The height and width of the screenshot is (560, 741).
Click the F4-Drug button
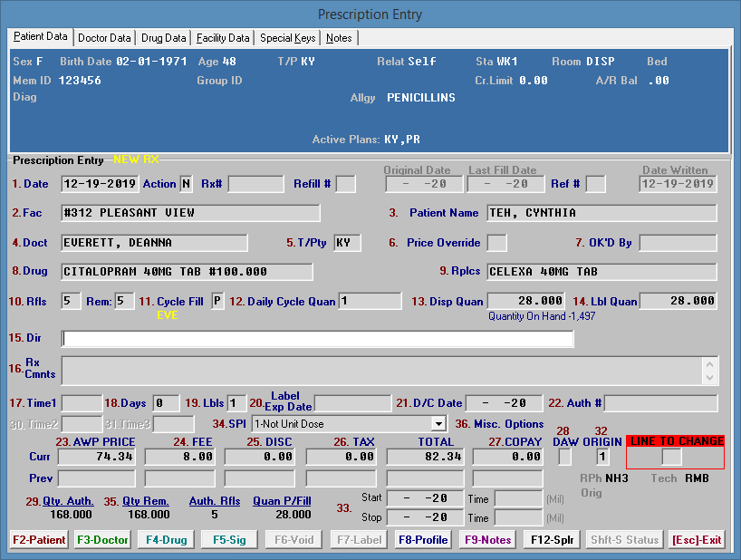click(167, 540)
